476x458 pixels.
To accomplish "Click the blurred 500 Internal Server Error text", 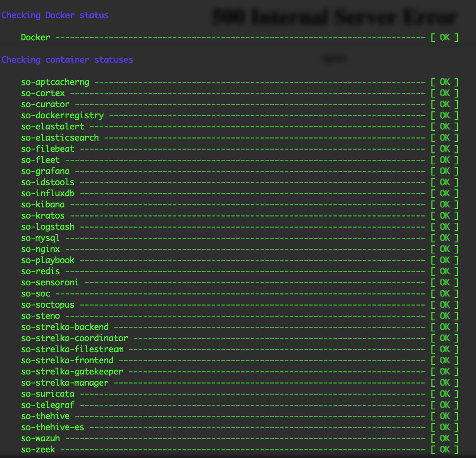I will [334, 18].
